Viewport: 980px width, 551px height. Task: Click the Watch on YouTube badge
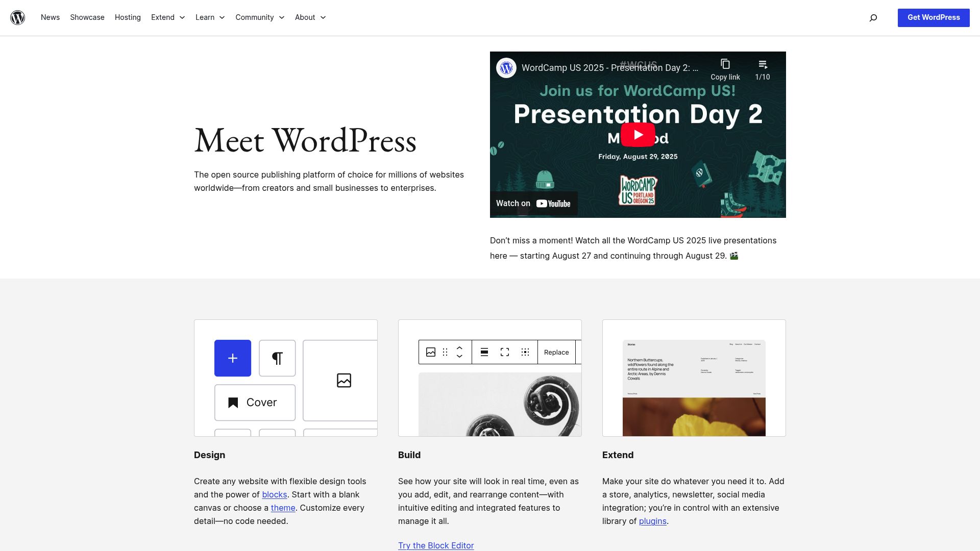coord(533,204)
